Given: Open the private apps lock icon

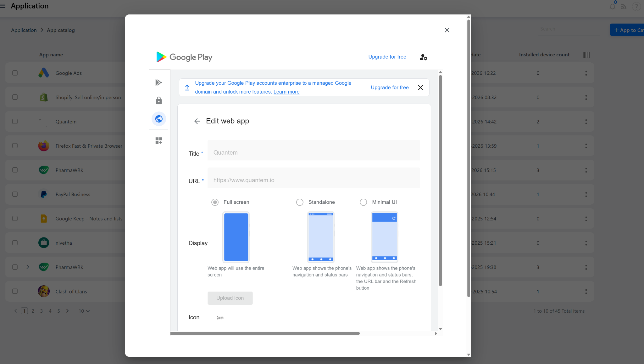Looking at the screenshot, I should tap(159, 101).
